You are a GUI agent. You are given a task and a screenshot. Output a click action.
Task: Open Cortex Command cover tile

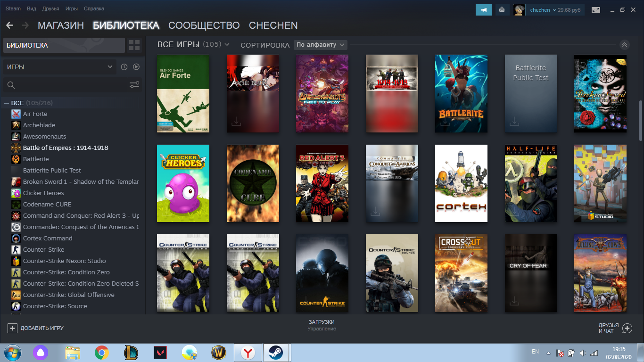pos(461,183)
